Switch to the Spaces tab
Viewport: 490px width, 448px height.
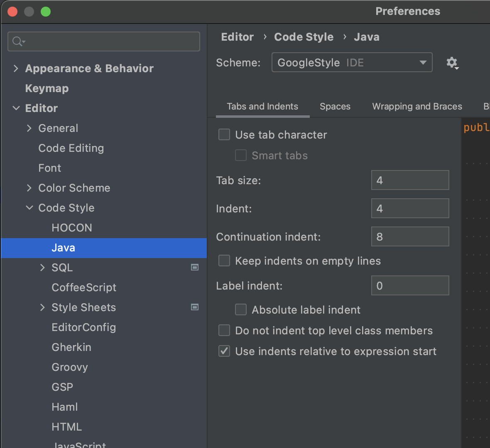(x=335, y=107)
